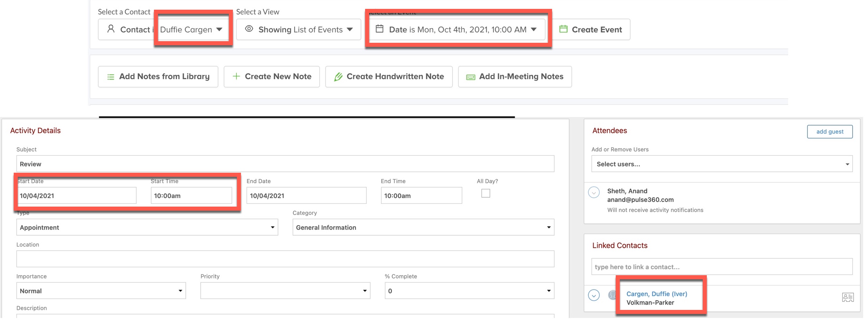Click the add guest button

click(x=829, y=132)
